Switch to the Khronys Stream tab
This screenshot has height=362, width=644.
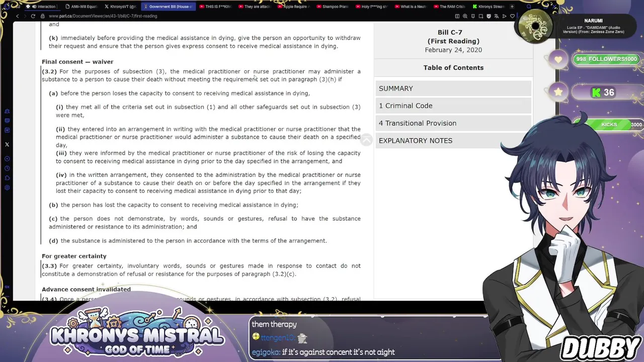tap(489, 7)
